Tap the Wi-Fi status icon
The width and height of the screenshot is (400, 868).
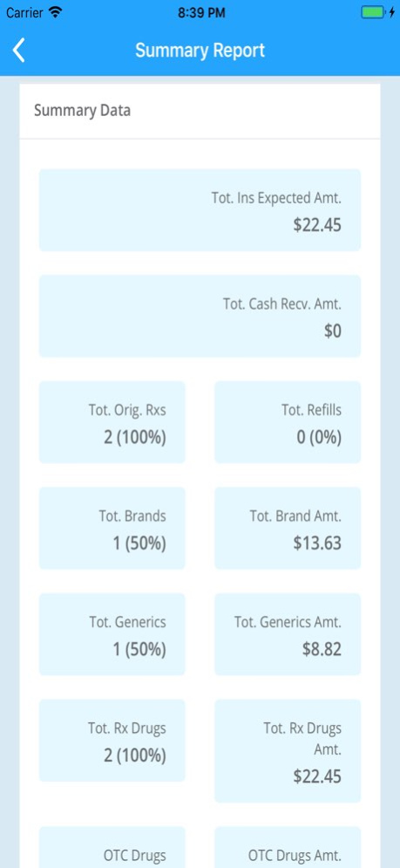click(x=55, y=12)
